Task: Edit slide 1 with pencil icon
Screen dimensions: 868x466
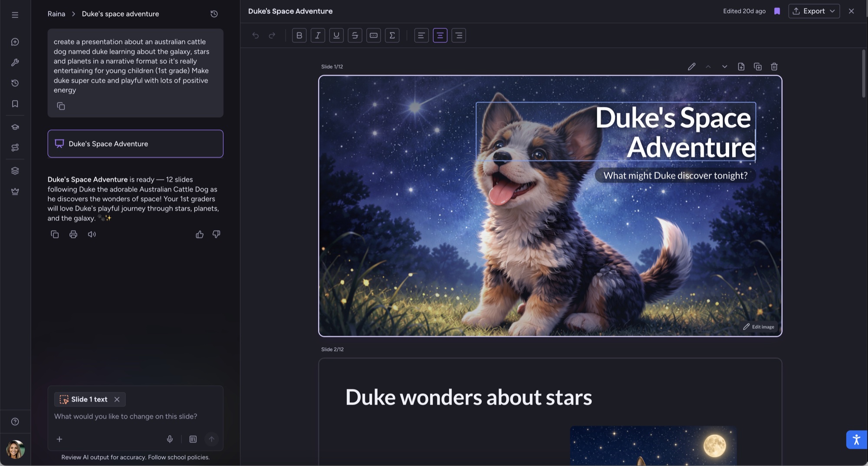Action: (692, 67)
